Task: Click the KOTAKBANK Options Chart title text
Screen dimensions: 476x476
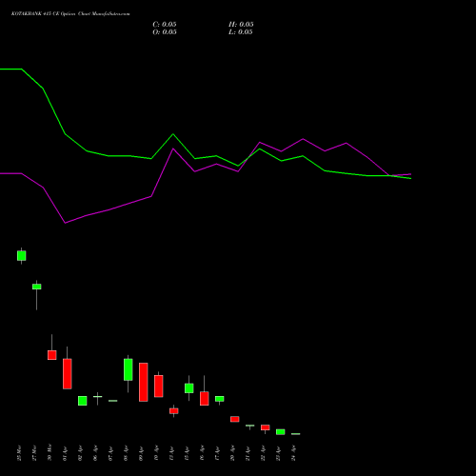Action: coord(70,14)
